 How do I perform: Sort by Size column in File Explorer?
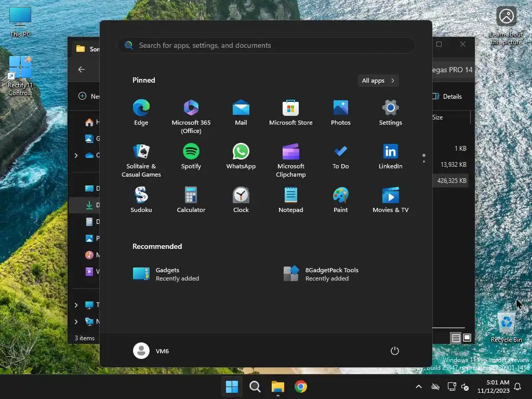click(437, 117)
